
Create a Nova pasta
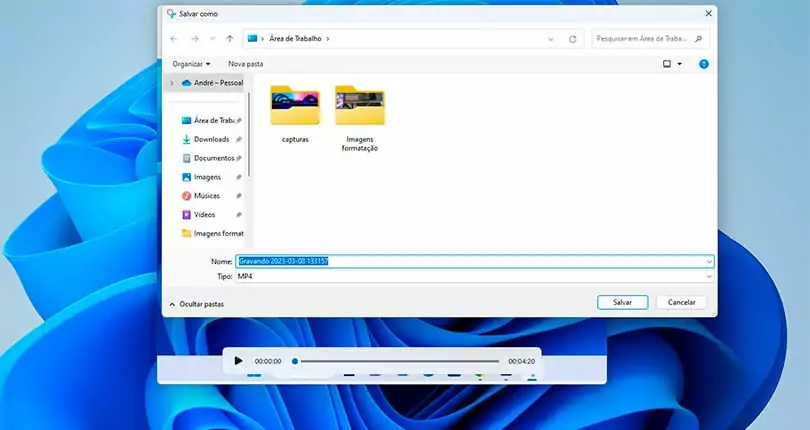[x=246, y=64]
